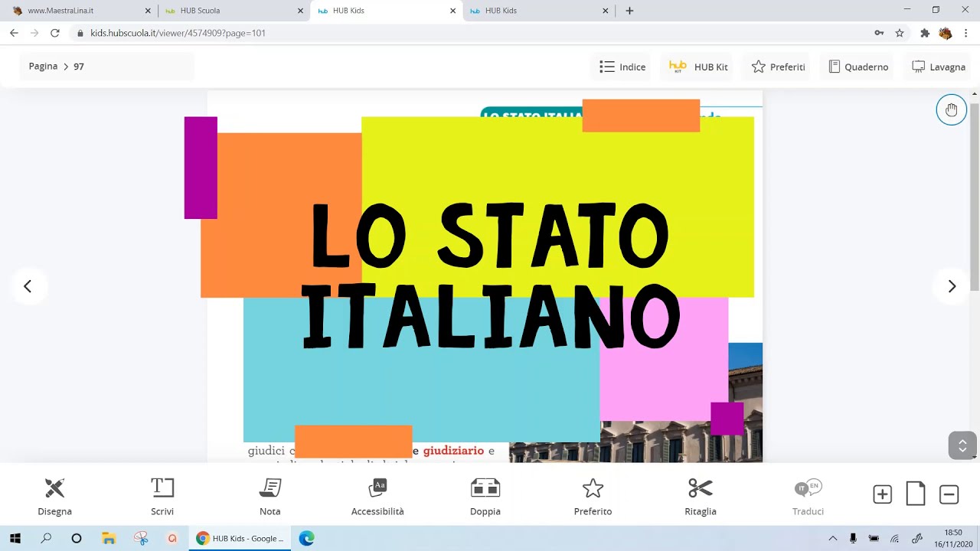Open Windows taskbar search

(46, 538)
